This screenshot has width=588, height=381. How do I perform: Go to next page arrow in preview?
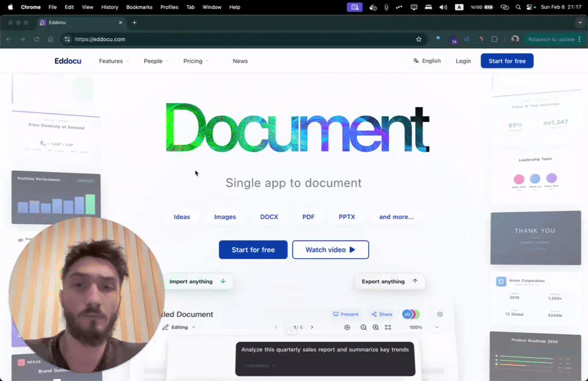[x=312, y=327]
